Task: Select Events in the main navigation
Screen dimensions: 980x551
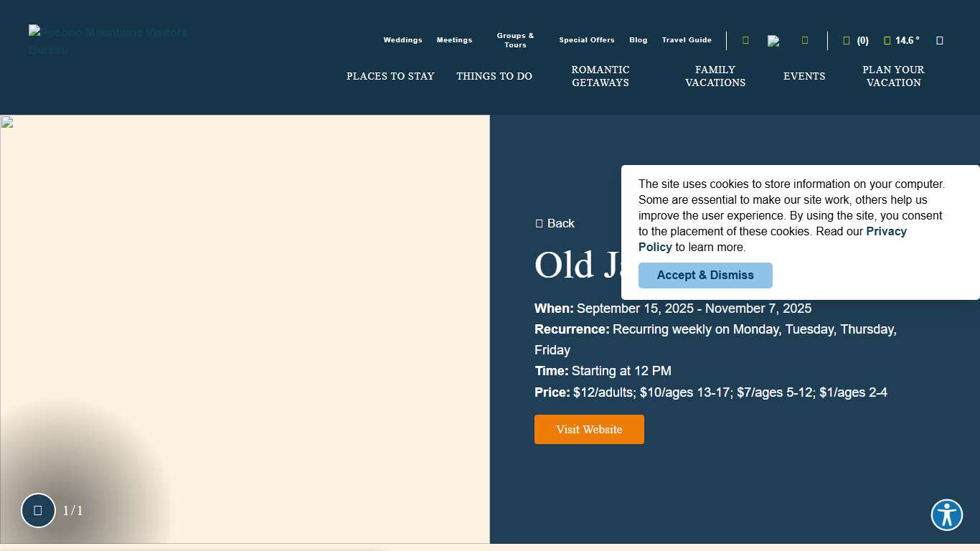Action: click(x=804, y=76)
